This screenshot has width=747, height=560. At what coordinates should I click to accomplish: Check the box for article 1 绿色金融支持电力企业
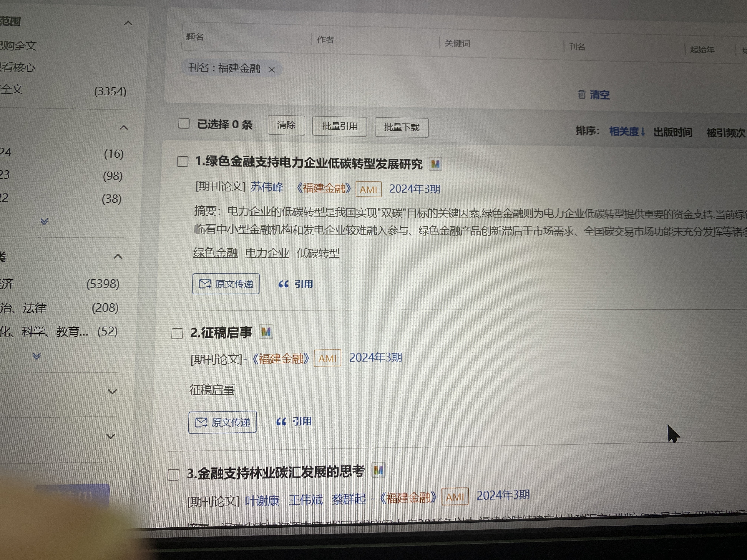pos(183,161)
